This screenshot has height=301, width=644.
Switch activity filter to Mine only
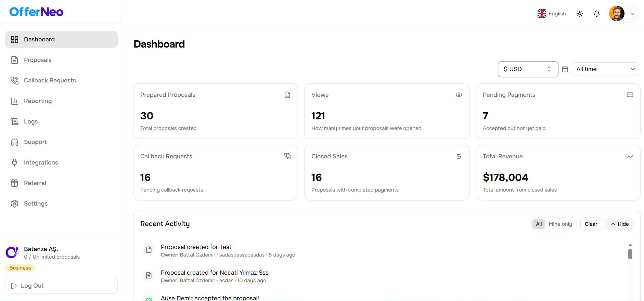pos(560,224)
